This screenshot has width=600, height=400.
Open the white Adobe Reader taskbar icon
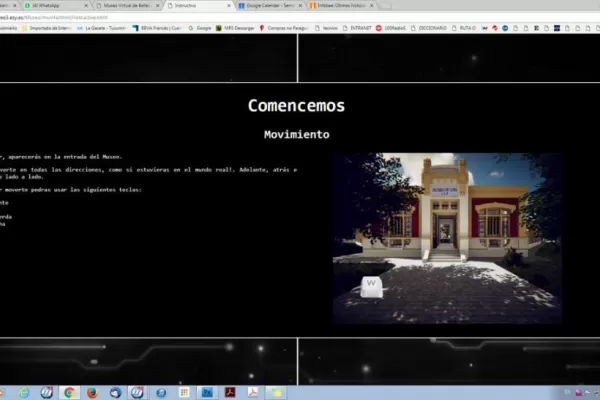(x=253, y=393)
